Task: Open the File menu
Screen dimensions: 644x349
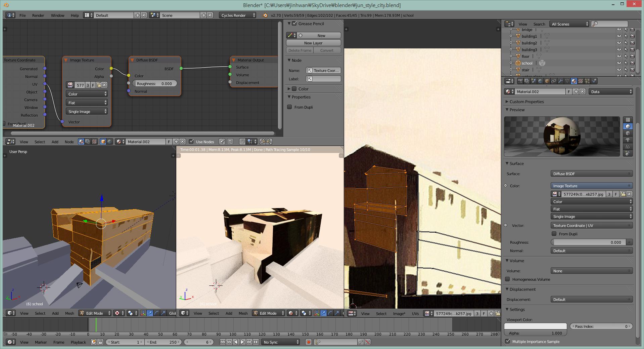Action: click(x=22, y=15)
